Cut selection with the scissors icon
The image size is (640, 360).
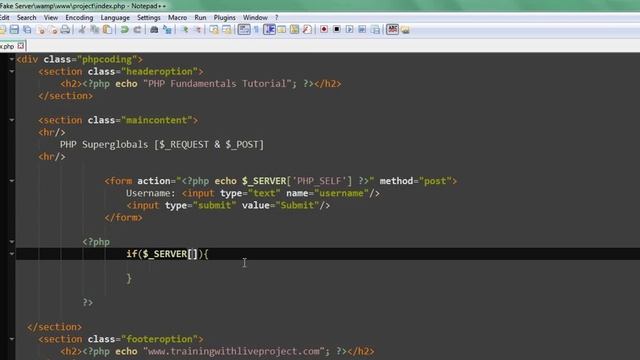tap(82, 29)
